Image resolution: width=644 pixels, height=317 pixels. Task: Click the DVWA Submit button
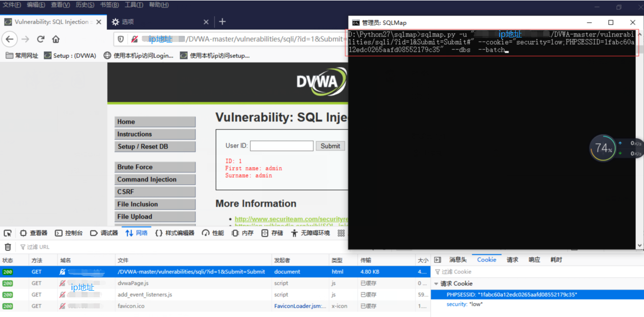(330, 146)
